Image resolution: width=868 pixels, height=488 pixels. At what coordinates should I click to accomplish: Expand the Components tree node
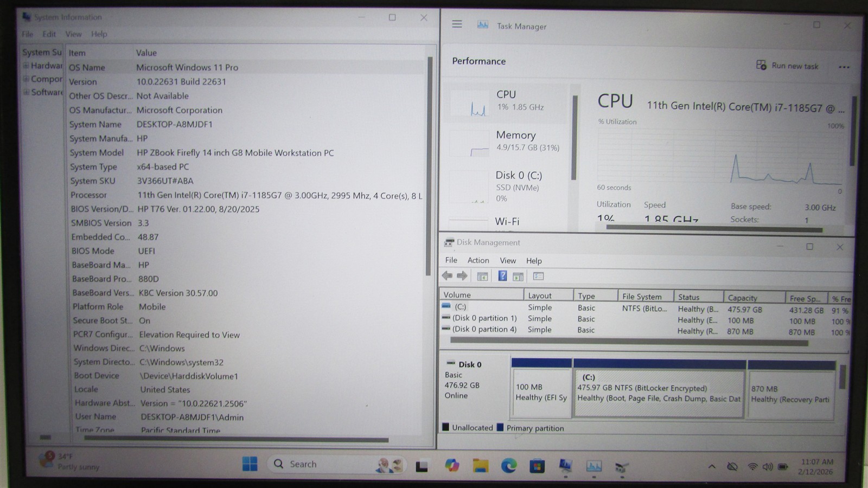pyautogui.click(x=25, y=79)
